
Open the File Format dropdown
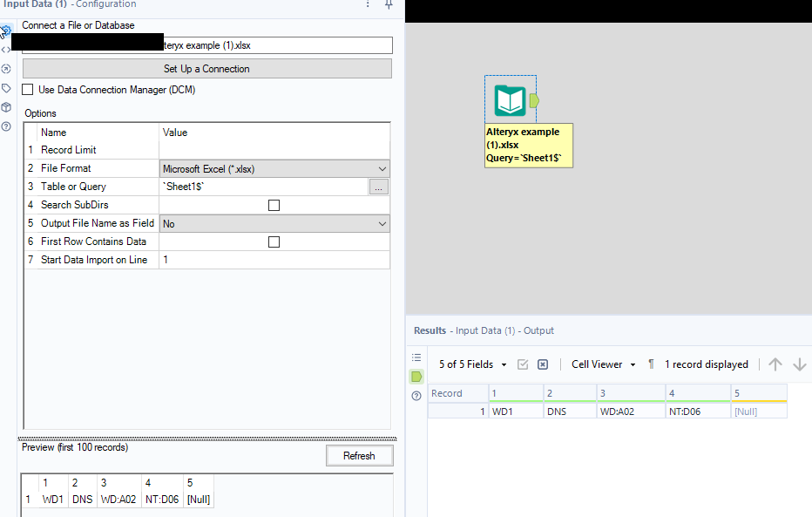(x=274, y=169)
